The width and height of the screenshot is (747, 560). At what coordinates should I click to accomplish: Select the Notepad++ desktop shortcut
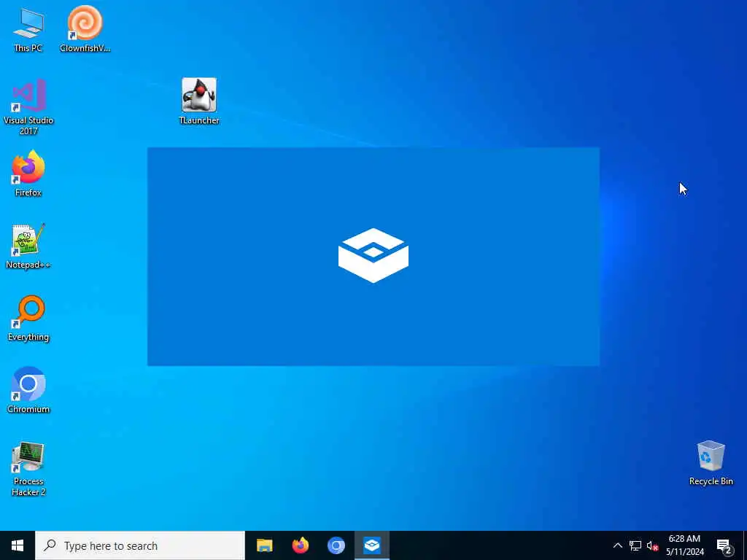pos(28,246)
